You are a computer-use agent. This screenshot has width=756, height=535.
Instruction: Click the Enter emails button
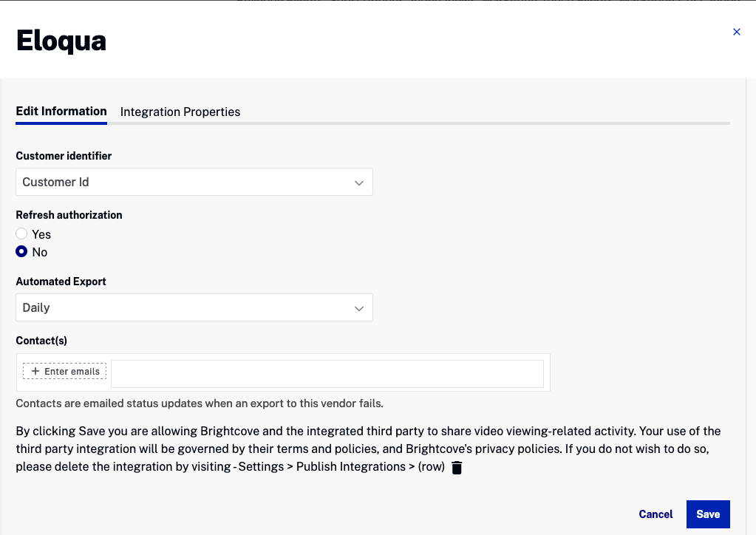pyautogui.click(x=65, y=372)
